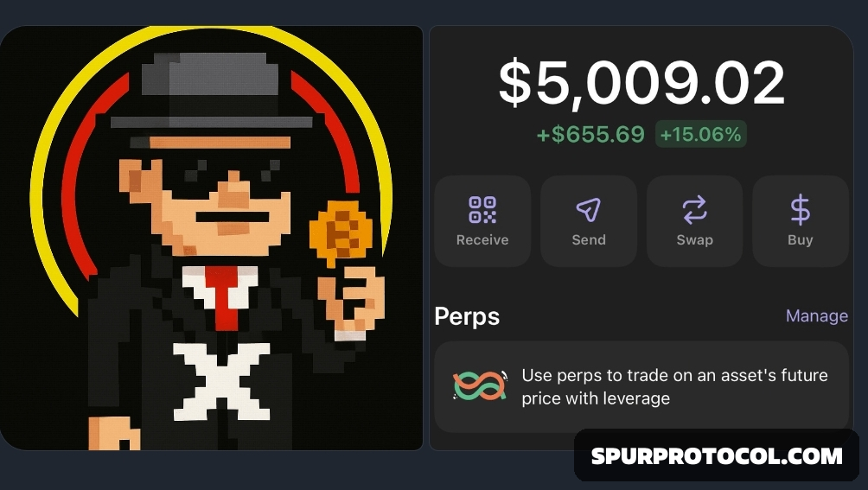Click the SPURPROTOCOL.COM watermark
The height and width of the screenshot is (490, 868).
pyautogui.click(x=717, y=455)
